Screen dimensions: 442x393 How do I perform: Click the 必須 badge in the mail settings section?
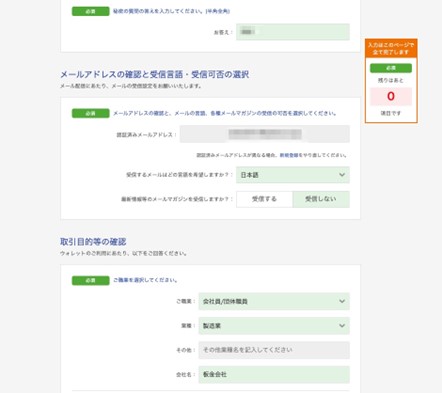(90, 113)
